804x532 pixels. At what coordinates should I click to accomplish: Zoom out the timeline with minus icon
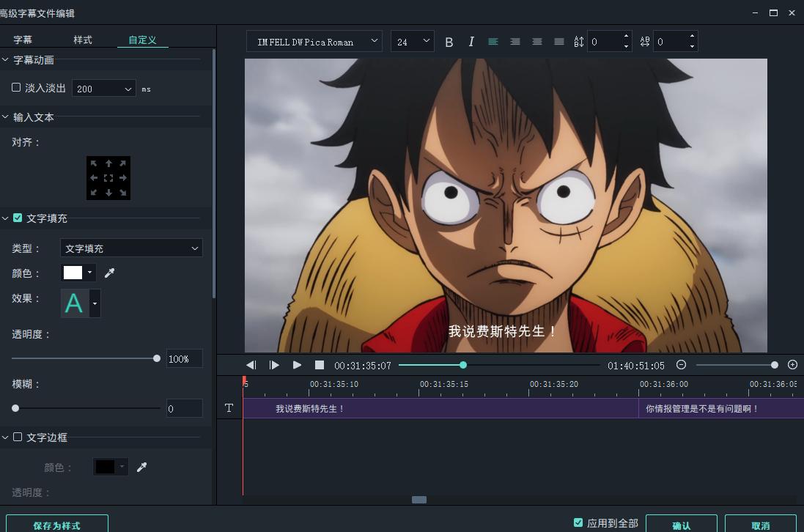pos(681,365)
